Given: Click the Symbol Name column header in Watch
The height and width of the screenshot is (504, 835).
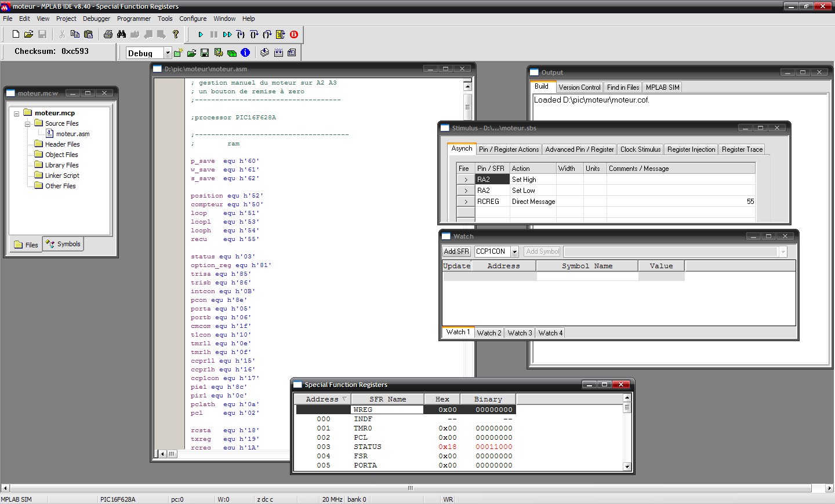Looking at the screenshot, I should [x=587, y=266].
